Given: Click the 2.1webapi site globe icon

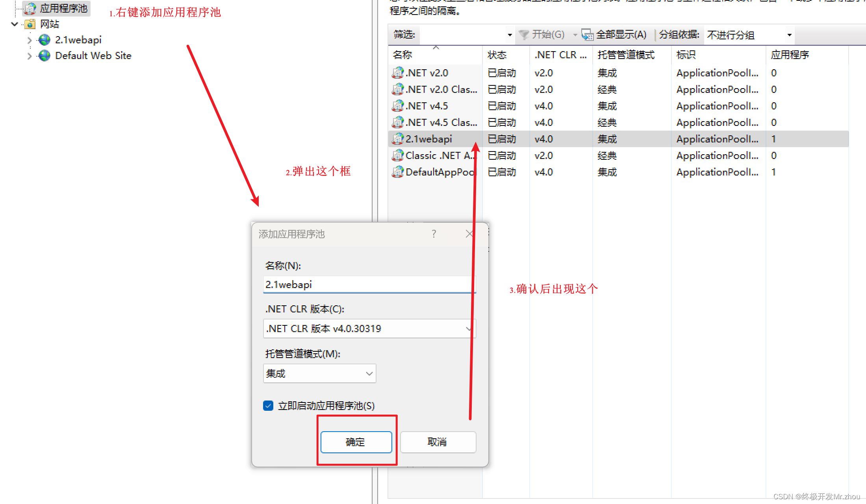Looking at the screenshot, I should tap(45, 40).
